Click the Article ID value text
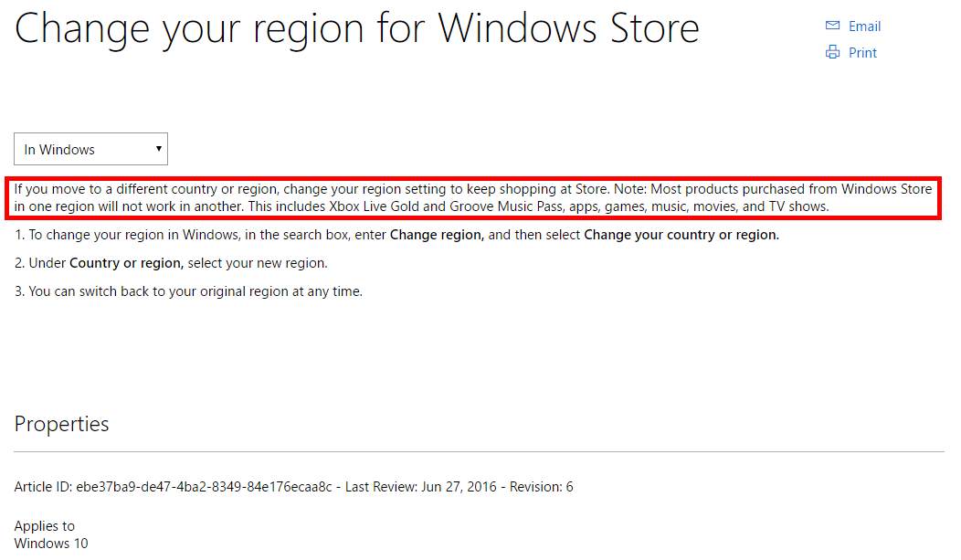Screen dimensions: 961x560 tap(204, 487)
